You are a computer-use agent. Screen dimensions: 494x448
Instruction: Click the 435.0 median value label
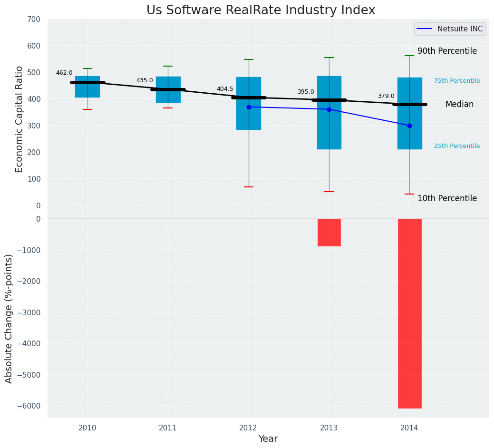(x=145, y=80)
